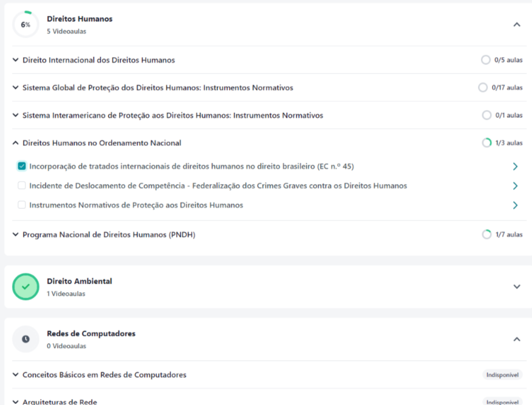
Task: Click Direitos Humanos no Ordenamento Nacional title
Action: click(102, 143)
